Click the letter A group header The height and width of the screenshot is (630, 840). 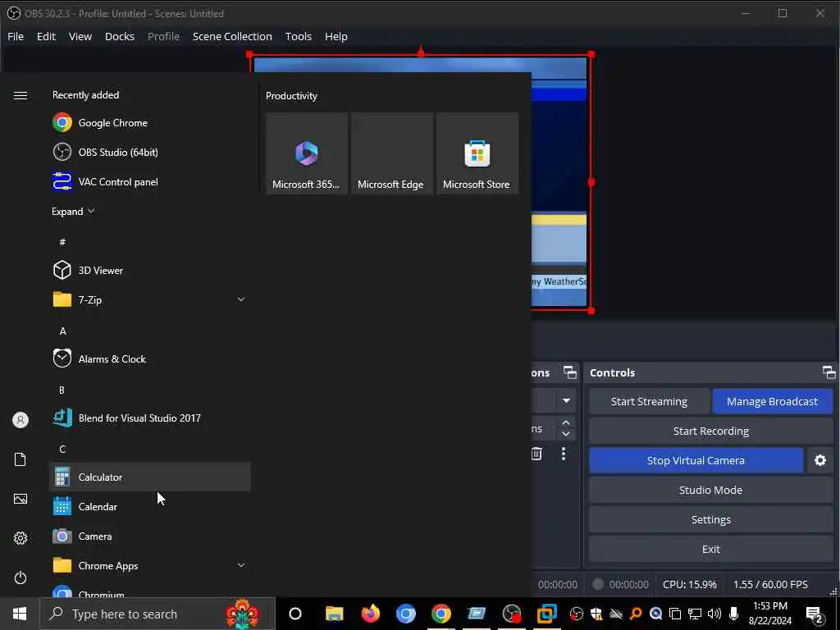coord(62,331)
